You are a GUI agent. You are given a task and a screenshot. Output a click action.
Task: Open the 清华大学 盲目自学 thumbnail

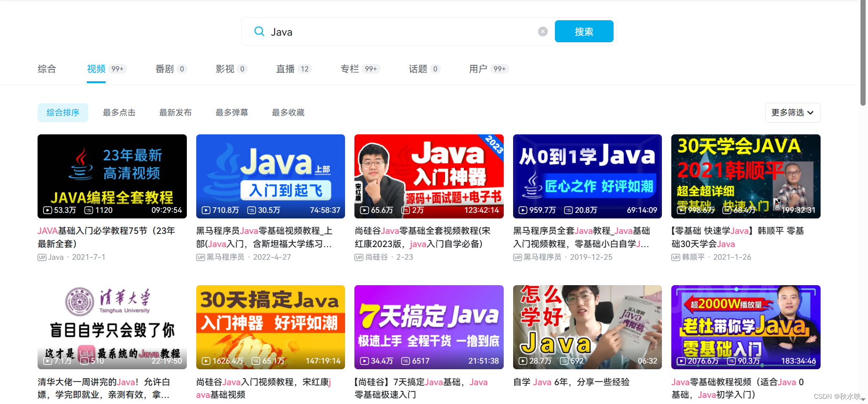pos(112,327)
